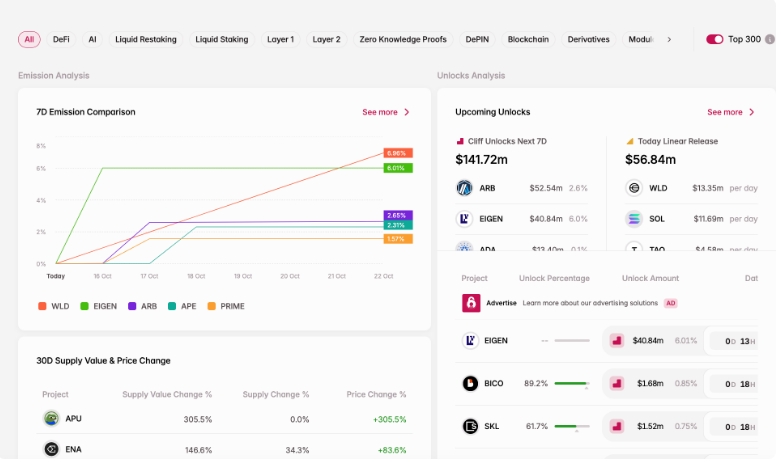Click the Today Linear Release icon
Screen dimensions: 781x462
point(630,141)
